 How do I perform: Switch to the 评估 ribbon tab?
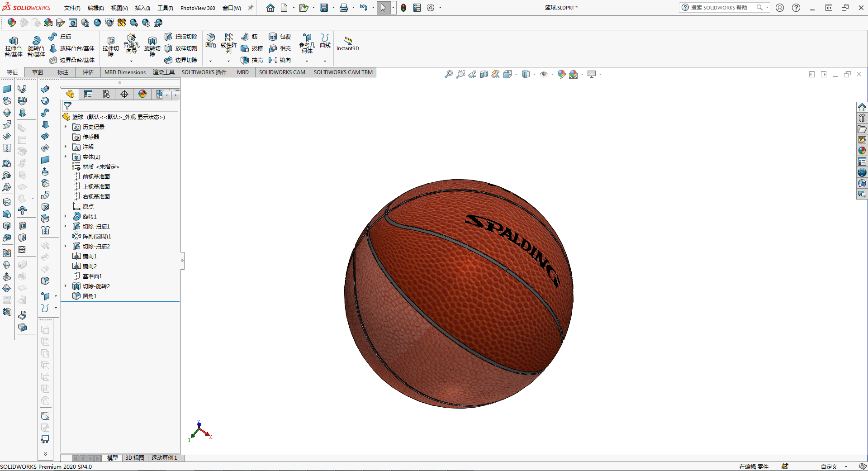[88, 72]
